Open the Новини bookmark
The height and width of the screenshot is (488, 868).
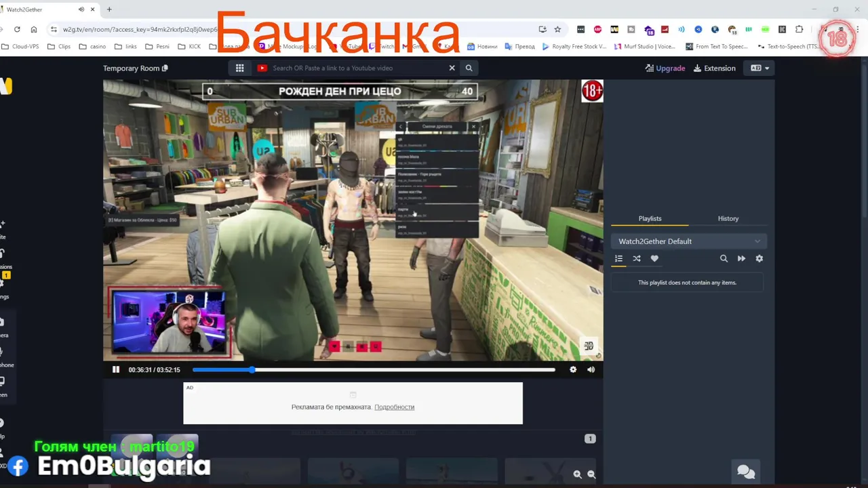click(x=481, y=46)
